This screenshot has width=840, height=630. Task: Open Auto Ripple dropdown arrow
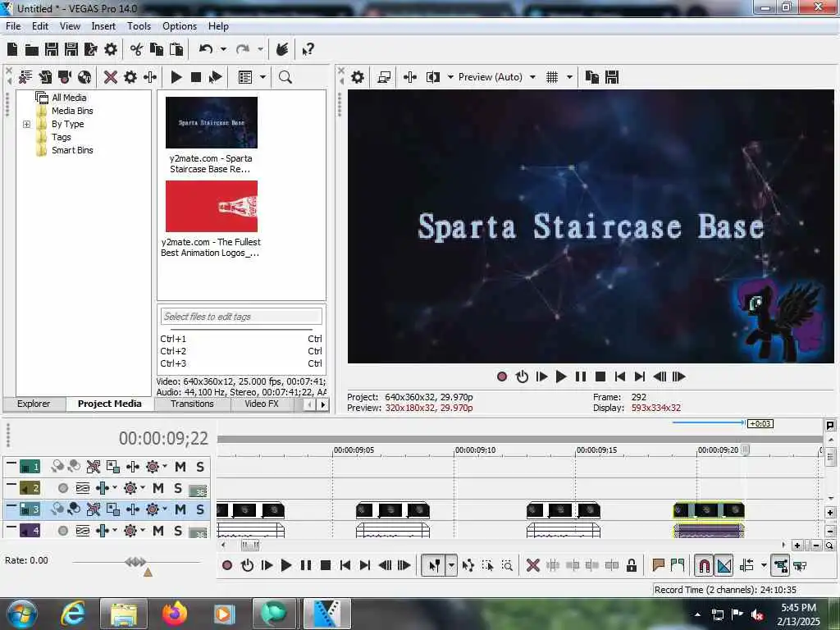(764, 565)
